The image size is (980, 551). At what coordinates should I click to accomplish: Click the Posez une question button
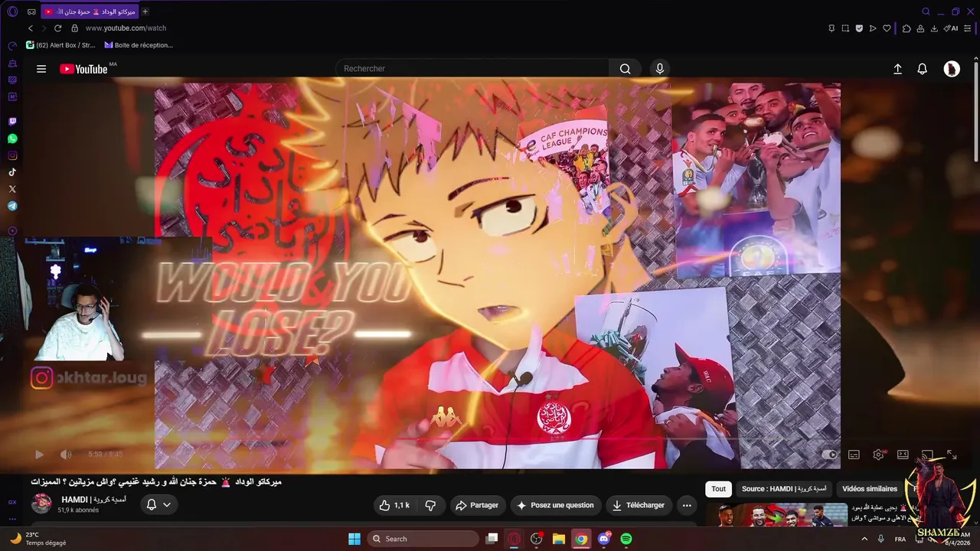(x=555, y=505)
